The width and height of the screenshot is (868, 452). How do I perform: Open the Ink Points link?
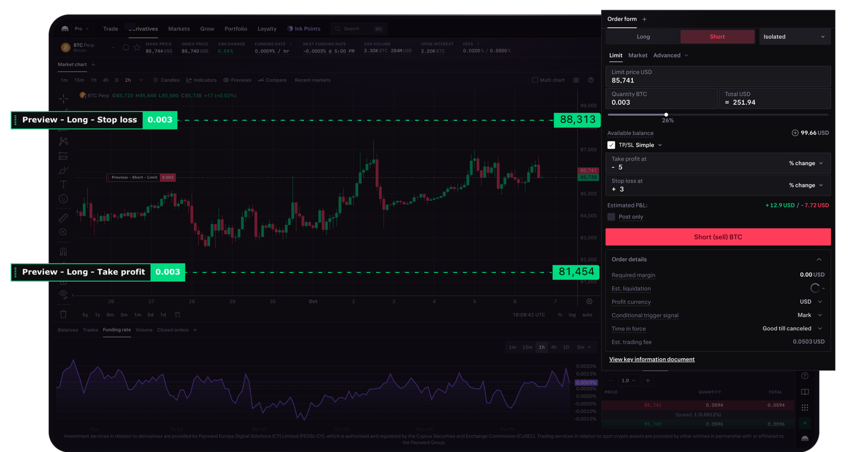(x=303, y=29)
